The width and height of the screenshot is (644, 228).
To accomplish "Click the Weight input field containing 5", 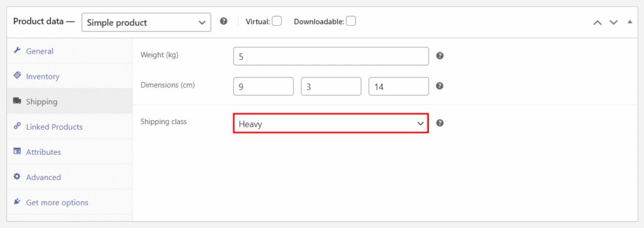I will pos(331,56).
